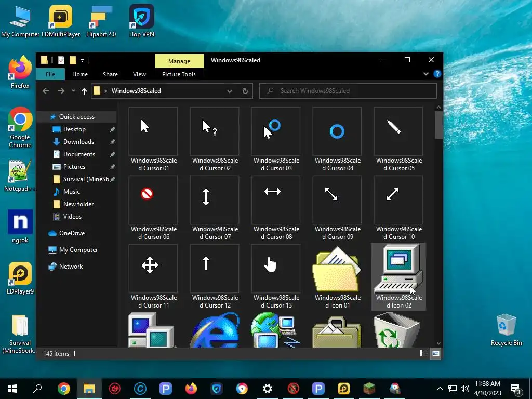Open the File menu tab

(50, 74)
